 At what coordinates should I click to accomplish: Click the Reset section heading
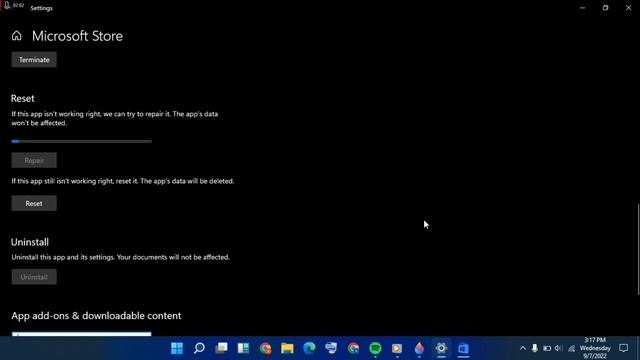click(22, 98)
